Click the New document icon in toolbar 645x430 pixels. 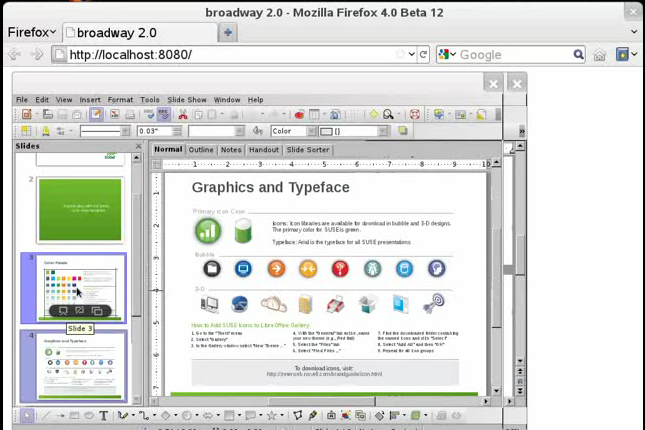[27, 114]
